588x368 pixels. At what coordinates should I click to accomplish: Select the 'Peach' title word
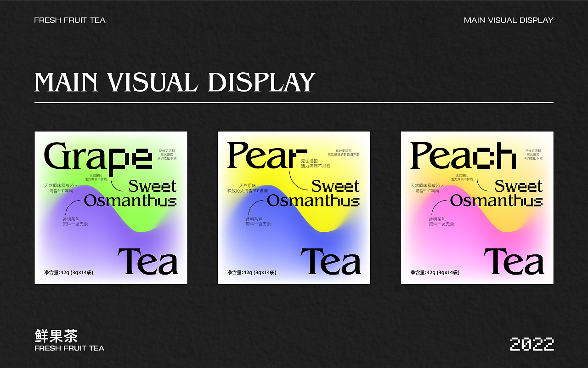(463, 155)
